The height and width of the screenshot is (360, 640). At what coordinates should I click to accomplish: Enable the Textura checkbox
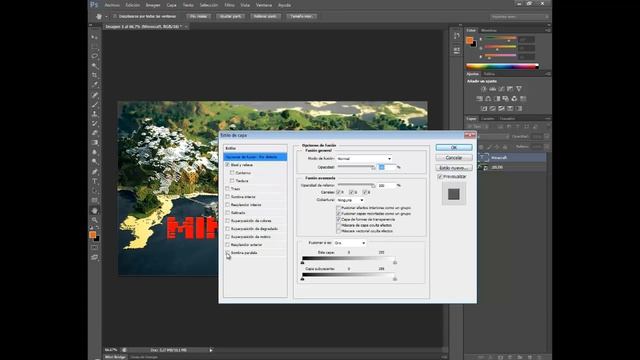[232, 180]
